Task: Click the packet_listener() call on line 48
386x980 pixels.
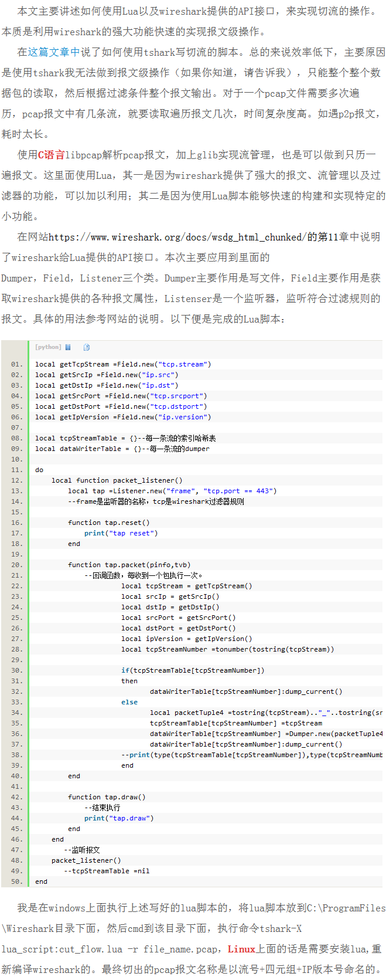Action: pos(86,860)
